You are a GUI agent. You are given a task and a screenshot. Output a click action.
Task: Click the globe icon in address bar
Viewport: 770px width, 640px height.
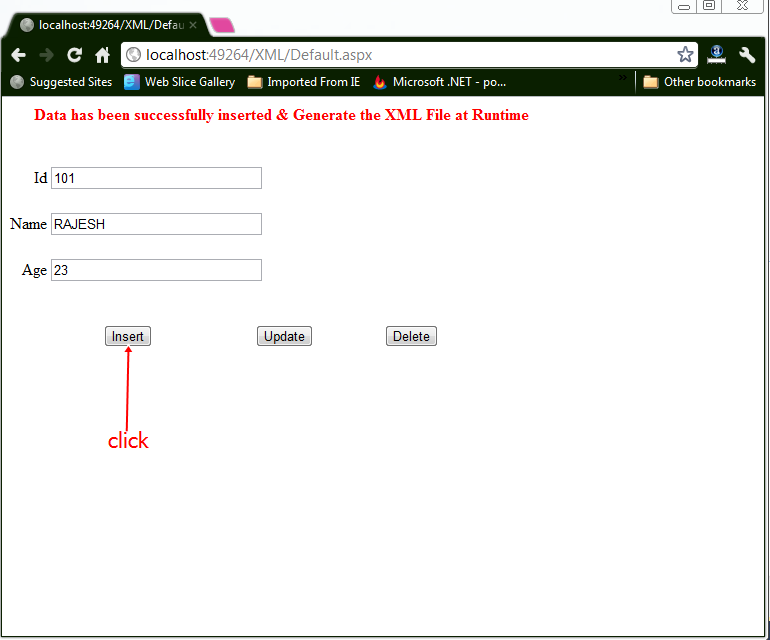click(x=134, y=55)
